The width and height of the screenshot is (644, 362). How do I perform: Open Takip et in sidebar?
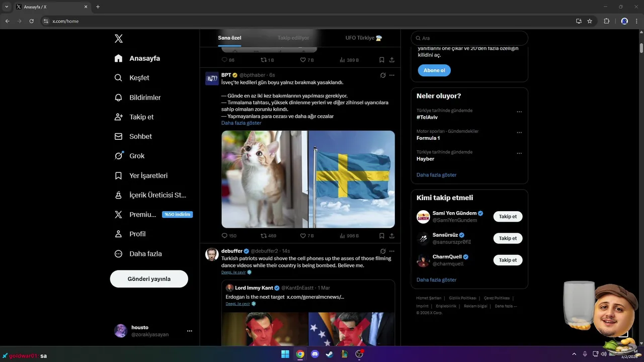(134, 117)
